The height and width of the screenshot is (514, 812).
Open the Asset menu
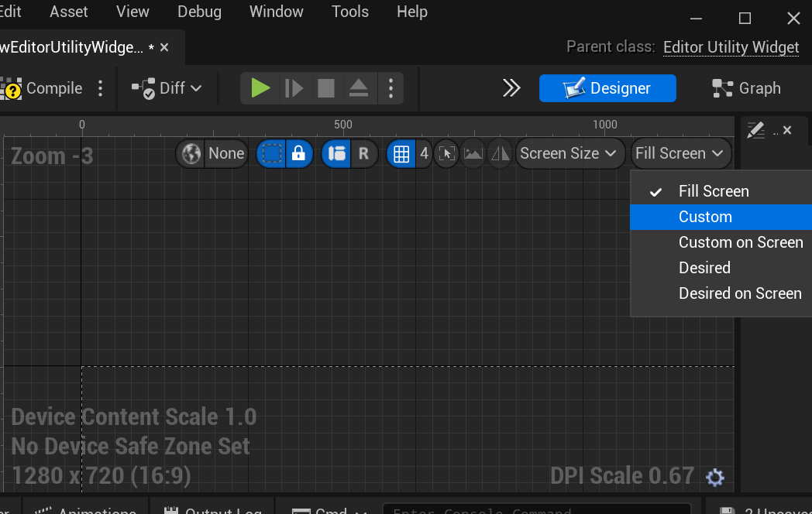click(68, 12)
